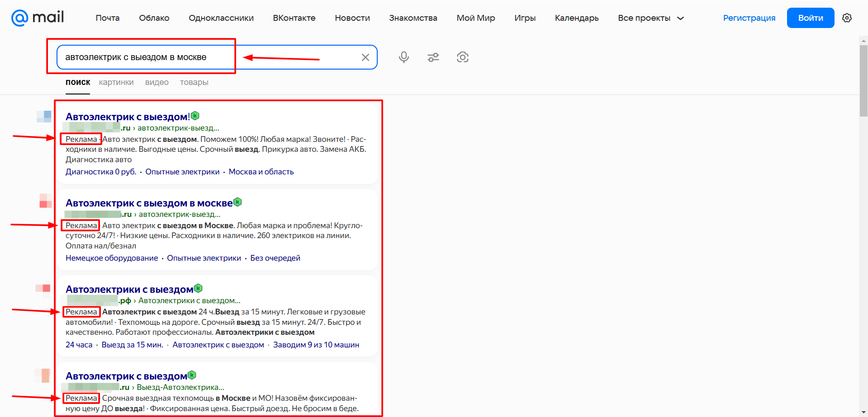Search by image using camera icon
This screenshot has width=868, height=417.
tap(463, 57)
